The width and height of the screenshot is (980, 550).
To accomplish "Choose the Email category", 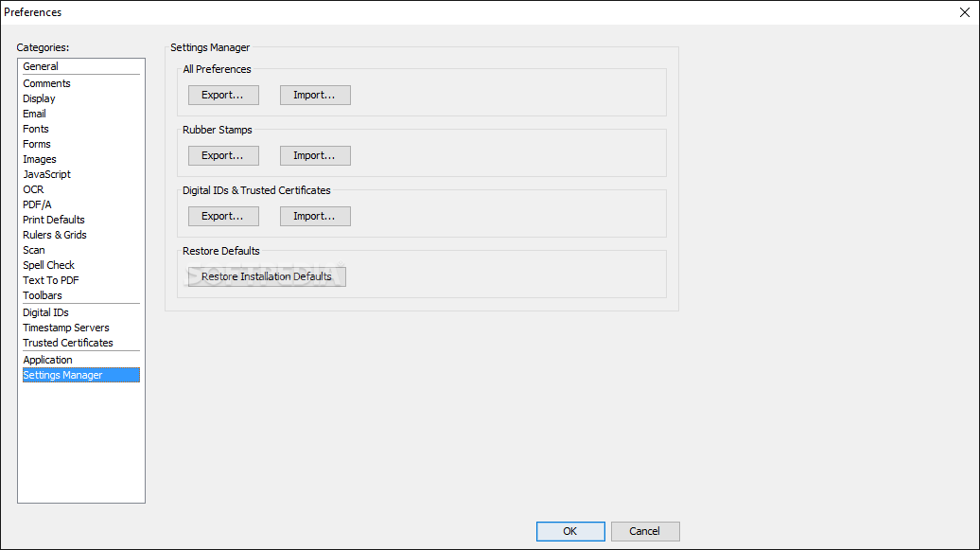I will (x=81, y=114).
